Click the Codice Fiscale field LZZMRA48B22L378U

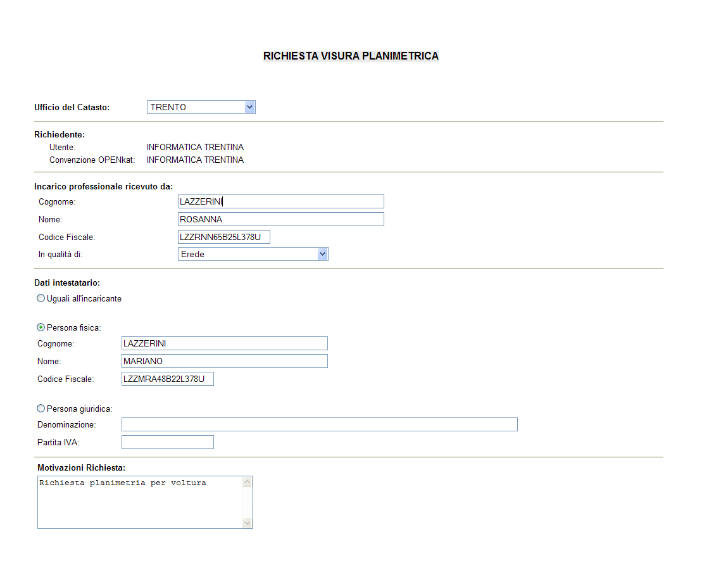(167, 379)
